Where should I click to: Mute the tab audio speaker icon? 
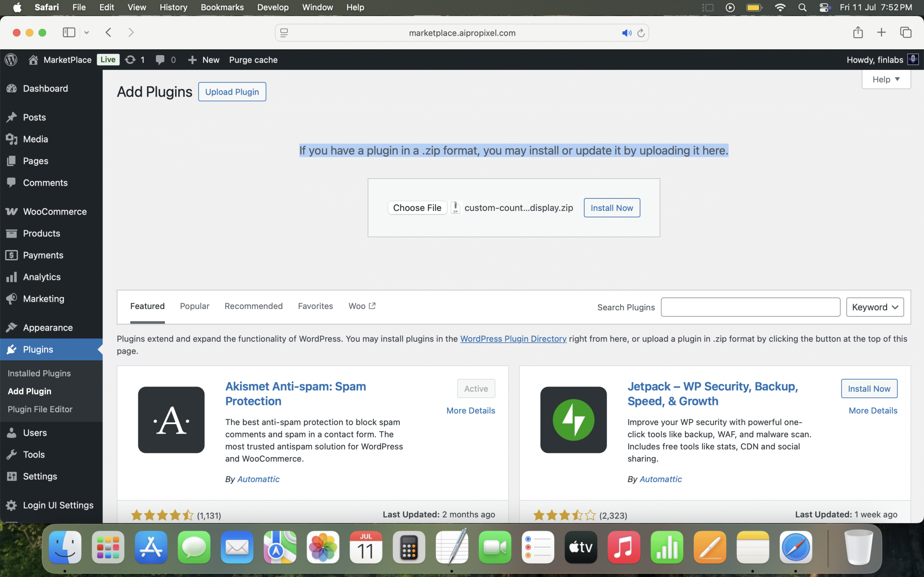tap(626, 33)
